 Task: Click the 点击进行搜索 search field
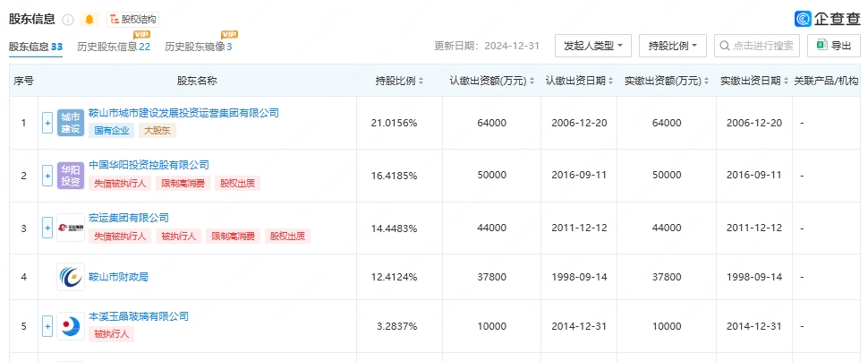pos(757,46)
